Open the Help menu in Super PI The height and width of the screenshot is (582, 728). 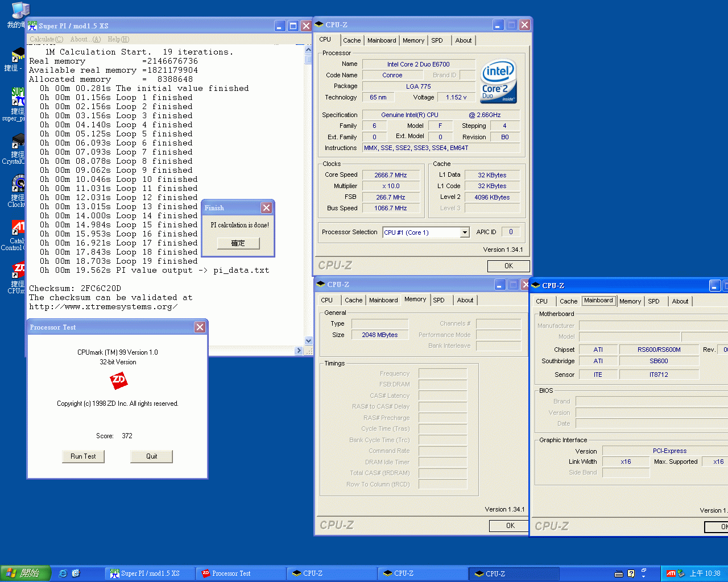click(118, 39)
